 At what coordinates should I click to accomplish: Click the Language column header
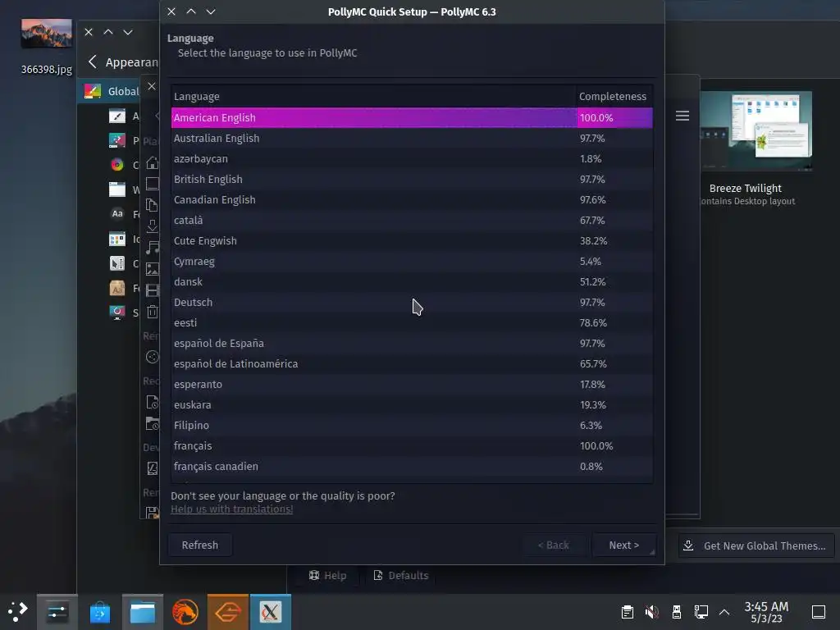tap(373, 97)
